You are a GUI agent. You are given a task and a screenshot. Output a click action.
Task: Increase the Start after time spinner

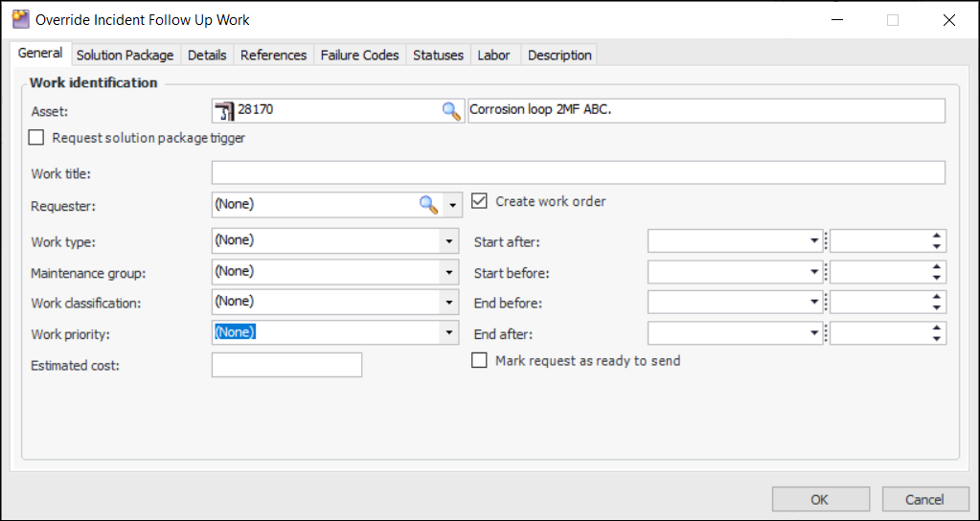[x=937, y=236]
